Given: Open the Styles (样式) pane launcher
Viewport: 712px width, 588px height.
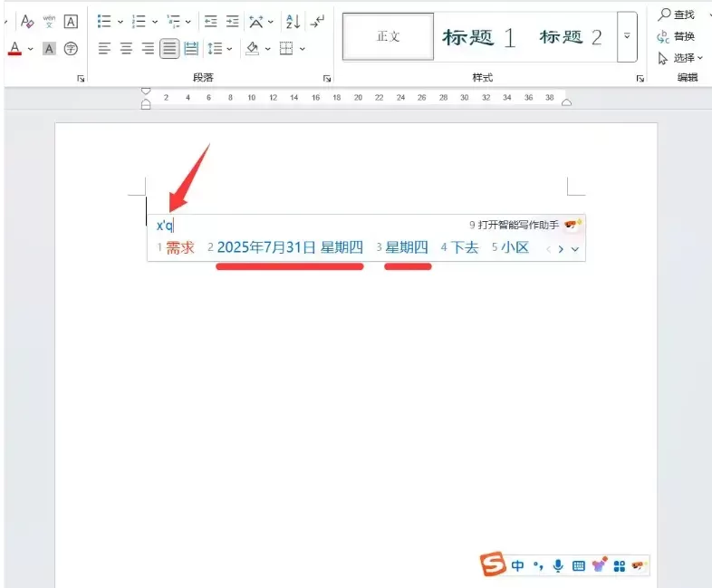Looking at the screenshot, I should coord(640,79).
